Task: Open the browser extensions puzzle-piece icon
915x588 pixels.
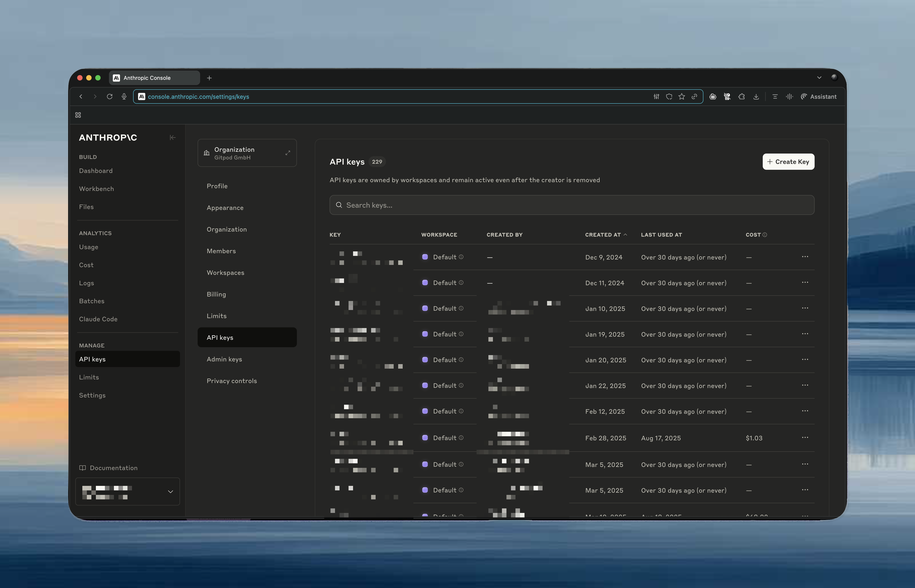Action: point(742,96)
